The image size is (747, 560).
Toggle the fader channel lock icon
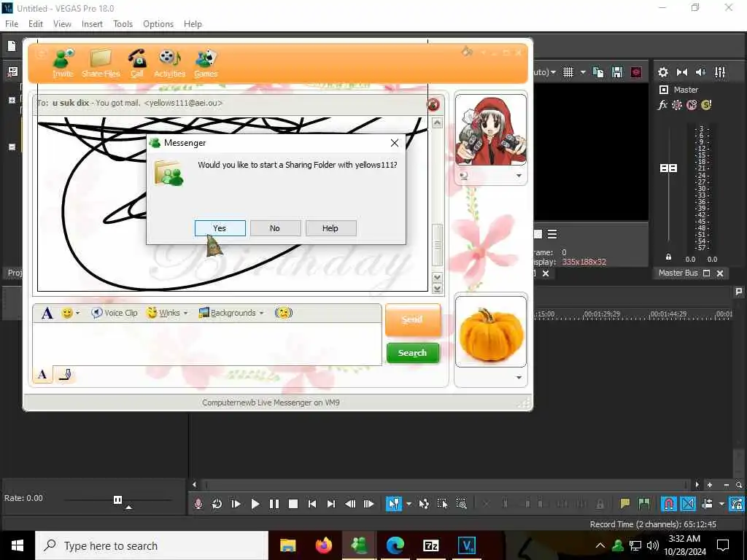click(x=668, y=257)
